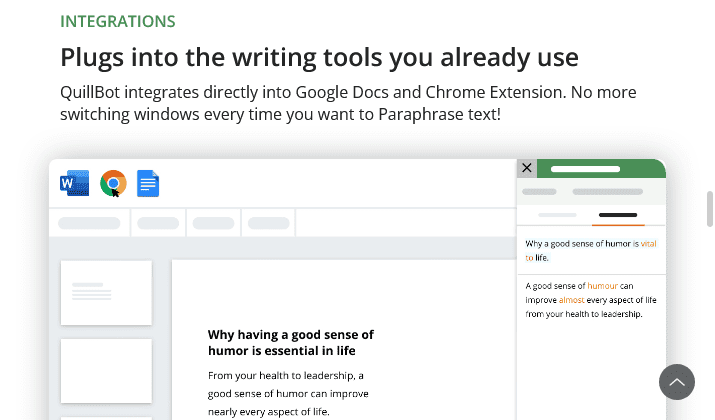This screenshot has width=715, height=420.
Task: Click the scroll-to-top arrow button
Action: [677, 382]
